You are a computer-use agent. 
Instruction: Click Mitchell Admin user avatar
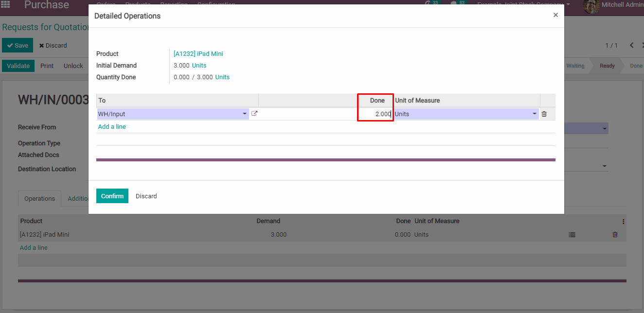[591, 5]
